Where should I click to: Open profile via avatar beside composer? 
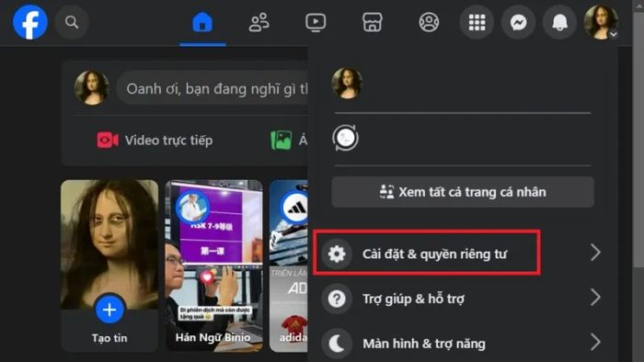pyautogui.click(x=92, y=87)
